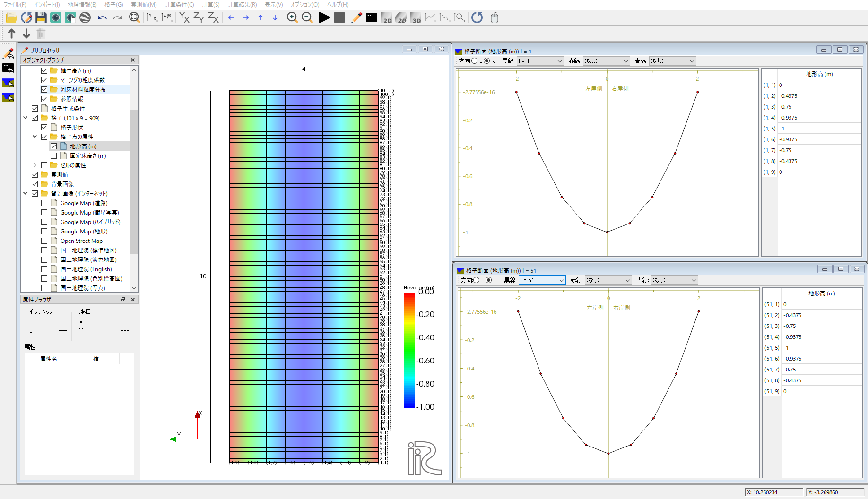Click the Zoom Out magnifier icon
Screen dimensions: 868x499
pos(307,18)
